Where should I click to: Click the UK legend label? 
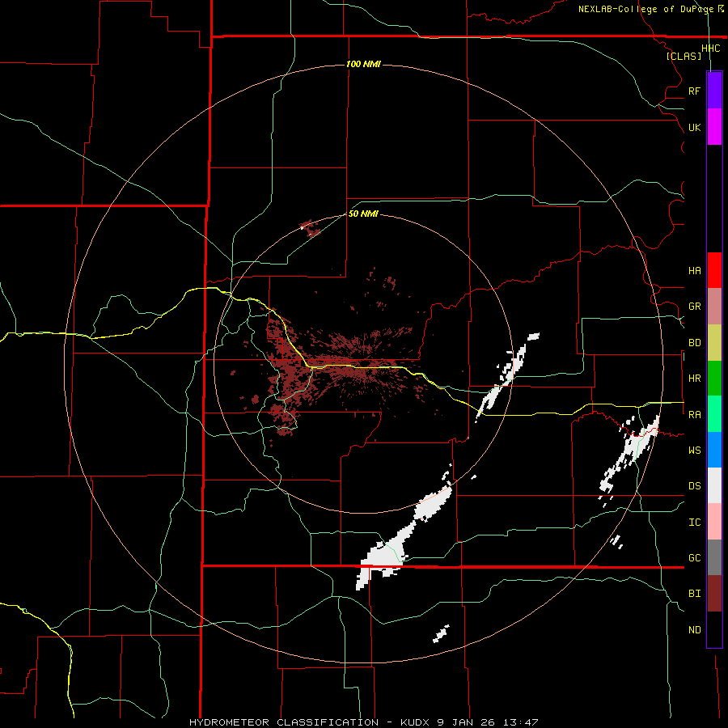tap(694, 127)
